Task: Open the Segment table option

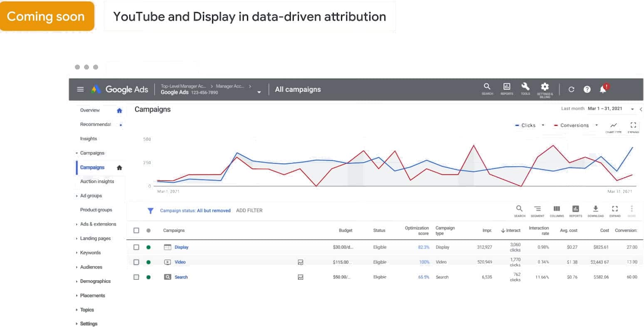Action: pos(537,211)
